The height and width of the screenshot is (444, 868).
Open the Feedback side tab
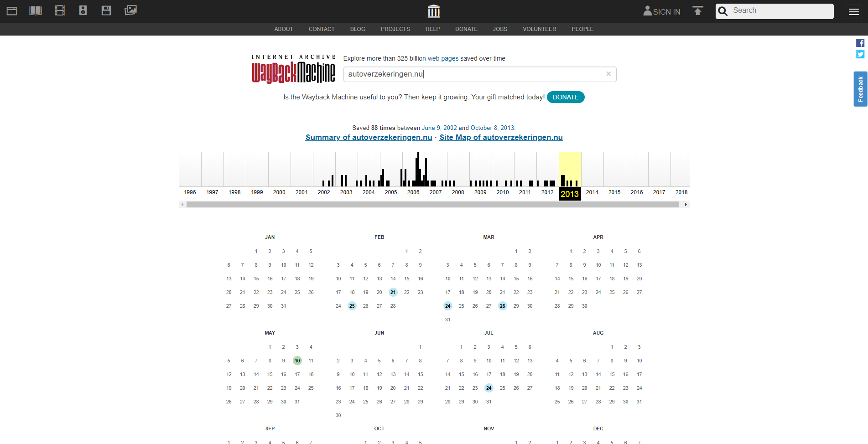(x=860, y=89)
